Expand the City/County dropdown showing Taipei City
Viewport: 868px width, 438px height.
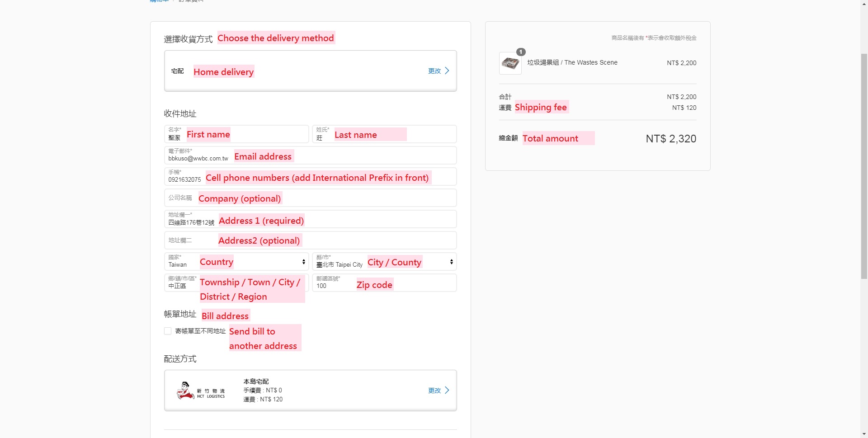click(384, 262)
